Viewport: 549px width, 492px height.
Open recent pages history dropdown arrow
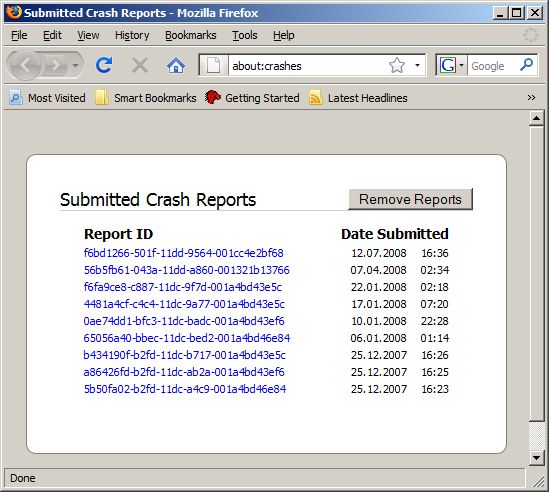coord(75,65)
